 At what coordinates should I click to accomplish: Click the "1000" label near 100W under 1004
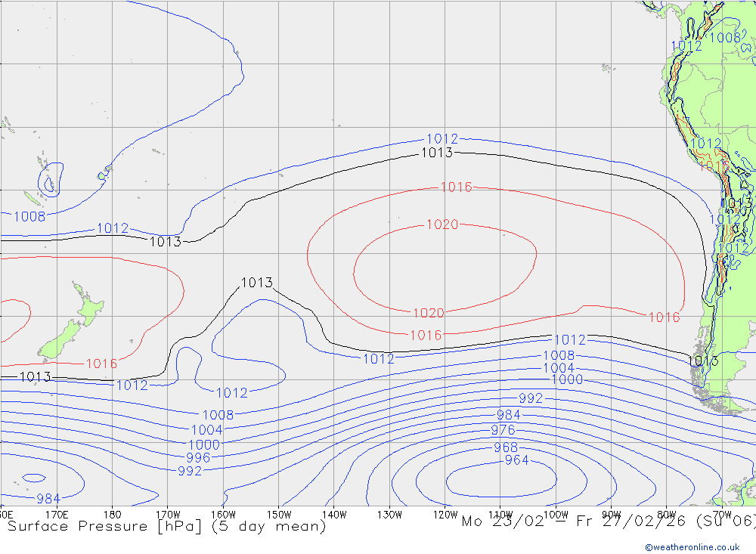pyautogui.click(x=567, y=379)
